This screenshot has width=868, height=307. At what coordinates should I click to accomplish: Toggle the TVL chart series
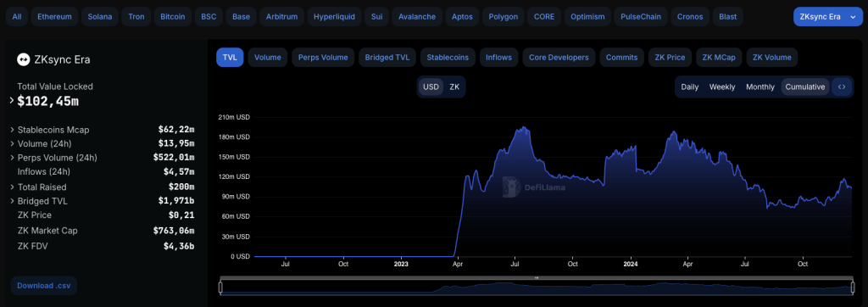pos(230,57)
